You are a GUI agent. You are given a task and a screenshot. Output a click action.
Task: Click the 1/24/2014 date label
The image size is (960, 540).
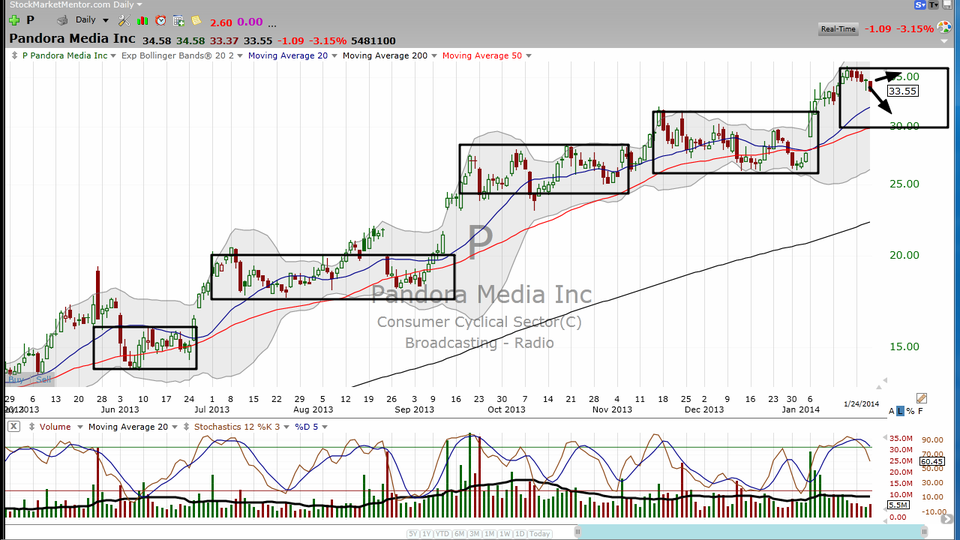(861, 403)
